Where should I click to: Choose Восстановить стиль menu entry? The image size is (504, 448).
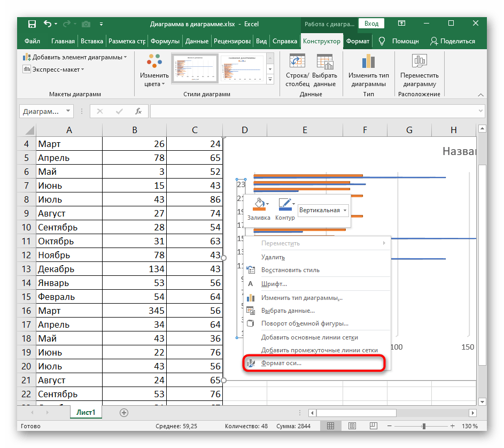[317, 270]
